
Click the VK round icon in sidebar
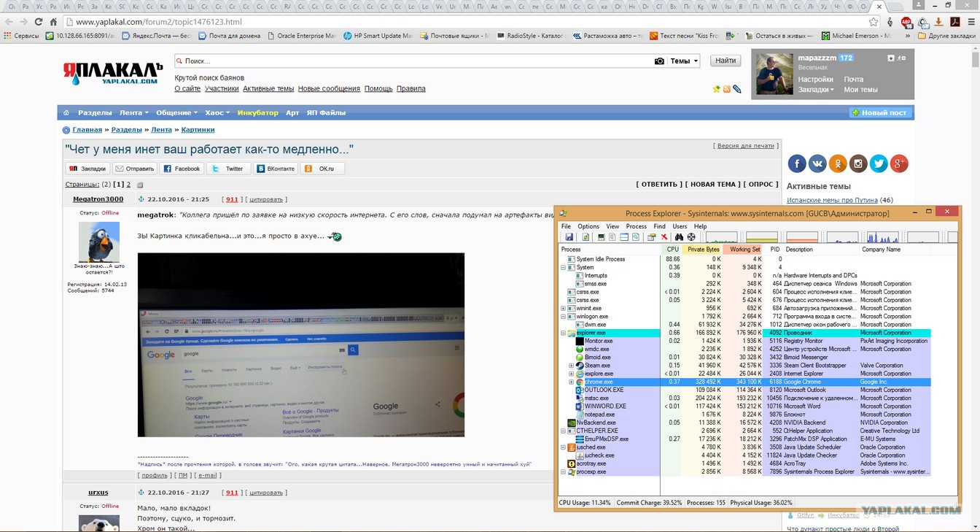click(817, 163)
